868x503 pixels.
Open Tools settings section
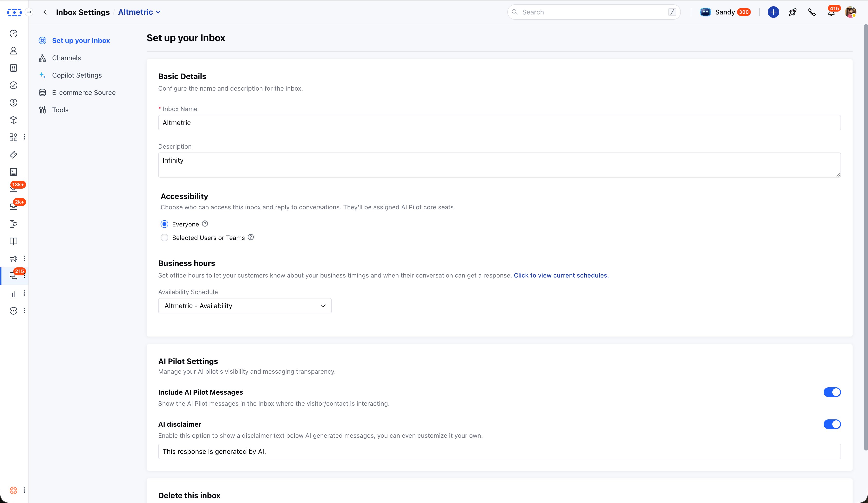(x=53, y=110)
